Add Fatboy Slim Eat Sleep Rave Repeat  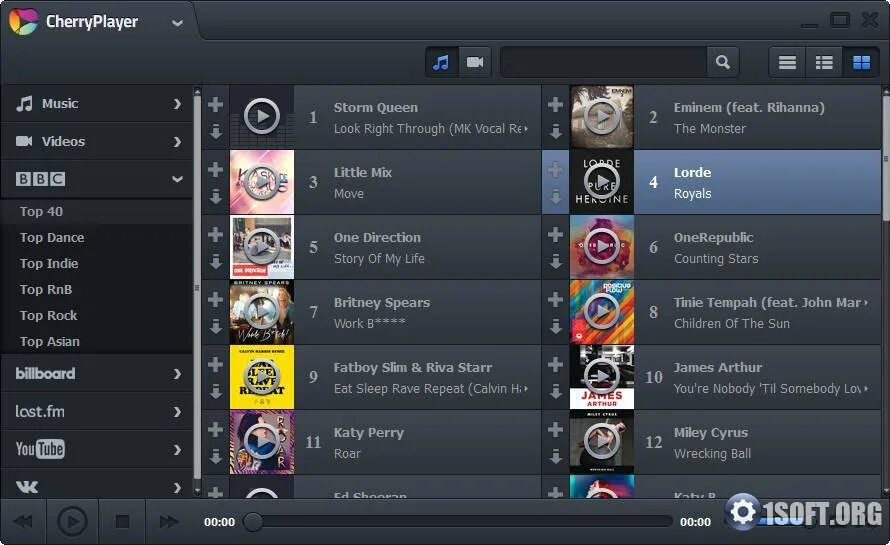(x=215, y=364)
